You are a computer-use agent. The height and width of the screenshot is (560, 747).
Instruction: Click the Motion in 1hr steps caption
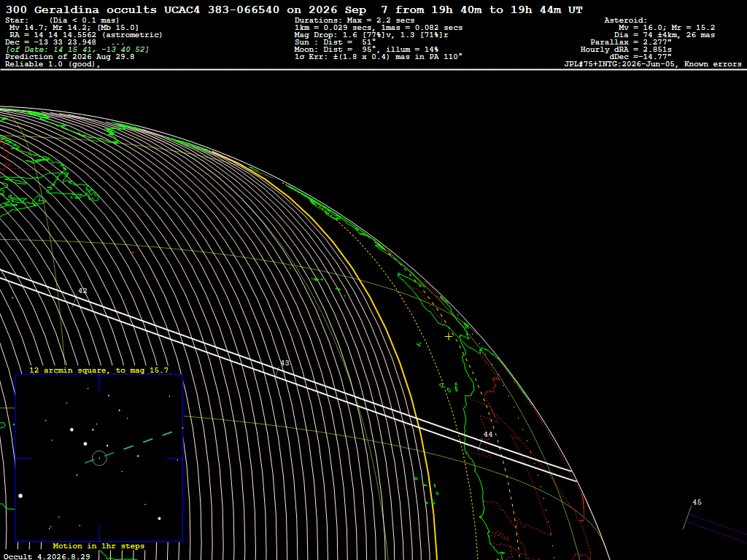click(98, 545)
